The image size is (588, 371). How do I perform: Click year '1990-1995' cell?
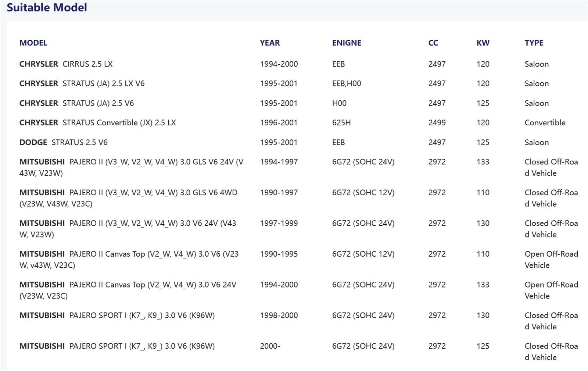pos(279,254)
